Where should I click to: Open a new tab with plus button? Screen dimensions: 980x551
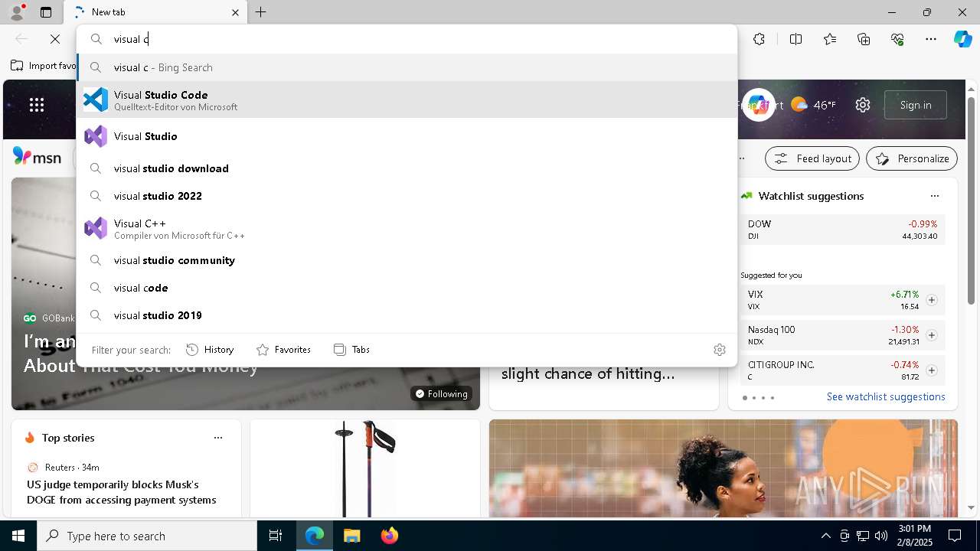point(261,12)
